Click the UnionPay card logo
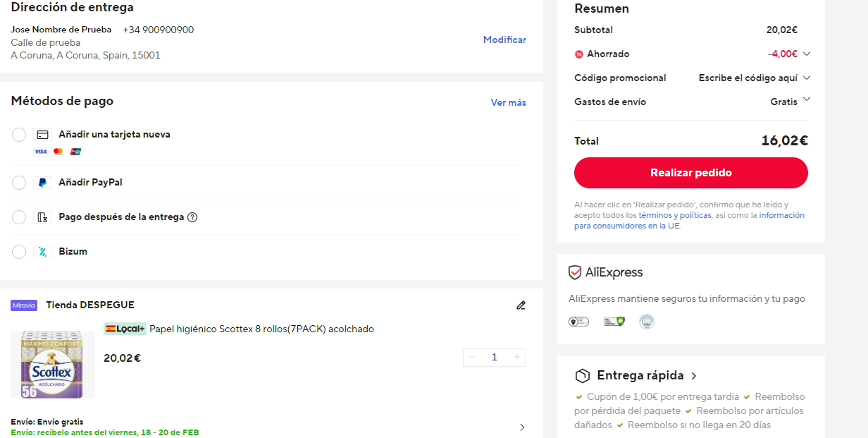868x438 pixels. [76, 152]
